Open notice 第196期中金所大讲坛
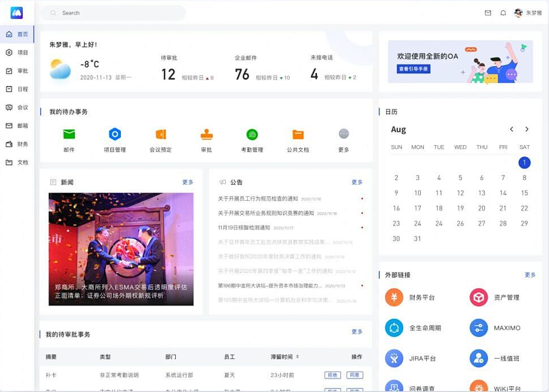Image resolution: width=549 pixels, height=392 pixels. 270,285
